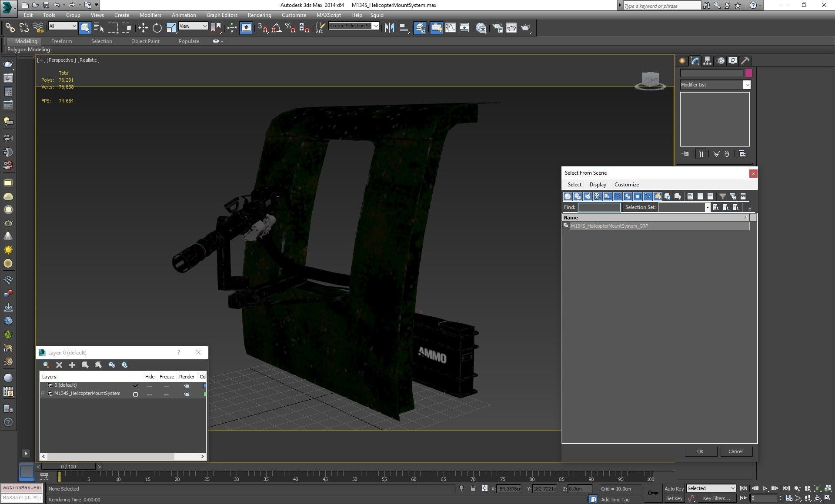Expand Selection Set dropdown in Select From Scene
The width and height of the screenshot is (835, 504).
(708, 207)
